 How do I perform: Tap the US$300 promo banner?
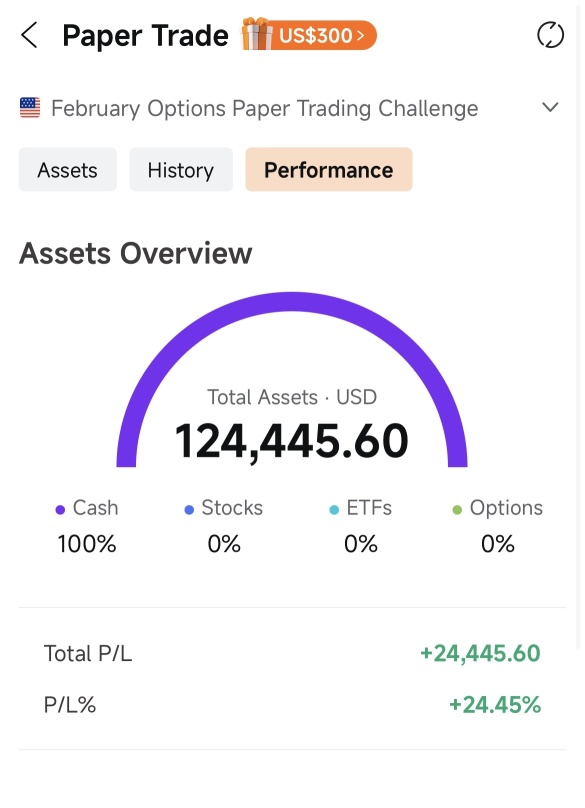(x=322, y=35)
